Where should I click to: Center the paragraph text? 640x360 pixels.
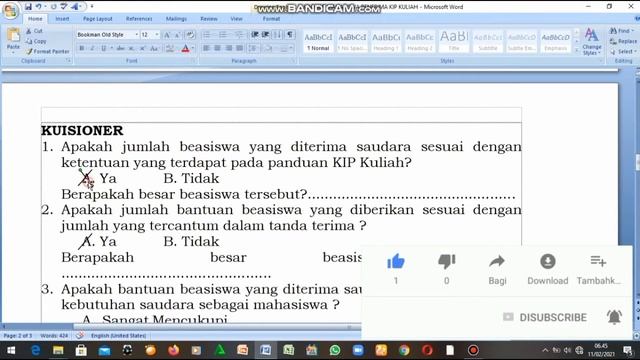pyautogui.click(x=218, y=49)
